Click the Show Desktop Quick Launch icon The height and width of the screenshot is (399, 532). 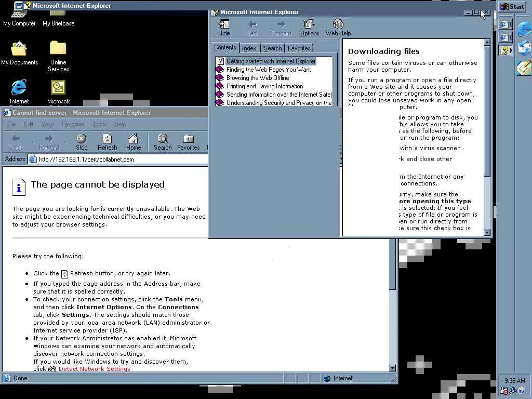(x=524, y=67)
